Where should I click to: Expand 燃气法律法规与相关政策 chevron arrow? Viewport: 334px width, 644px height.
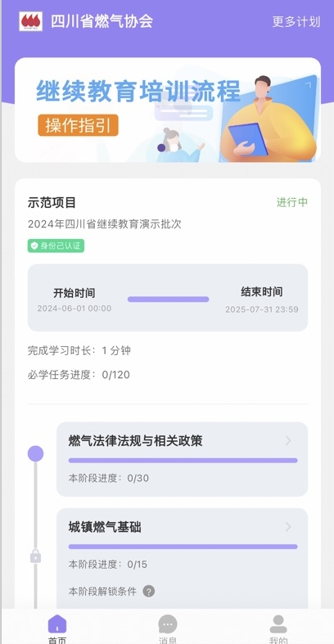288,441
